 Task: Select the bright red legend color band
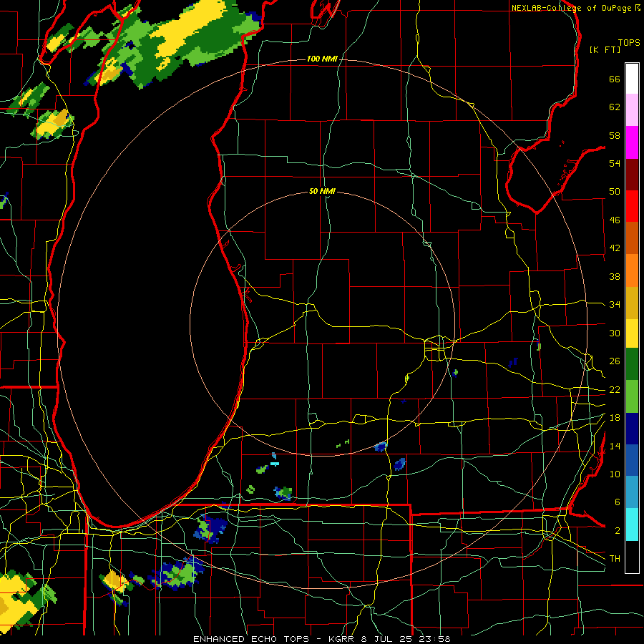pyautogui.click(x=632, y=206)
